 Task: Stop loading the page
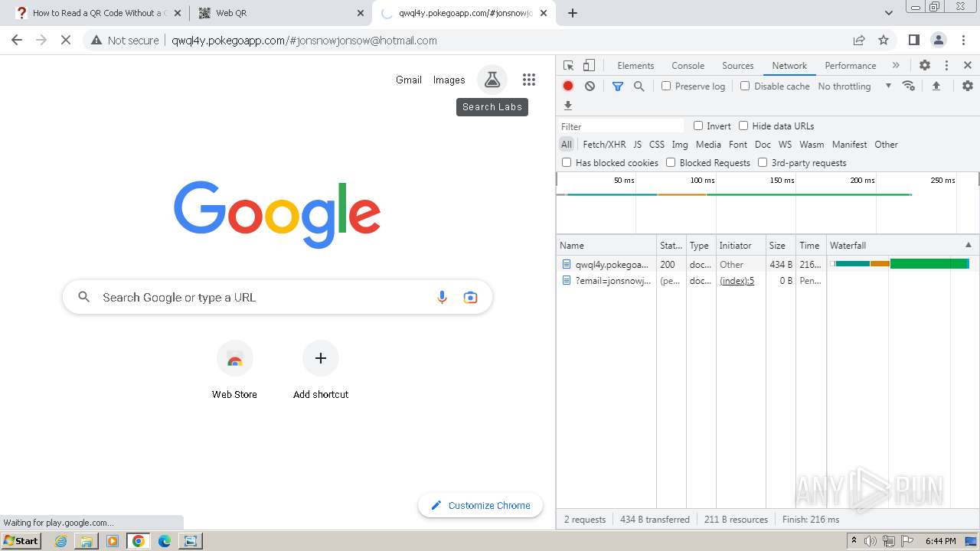tap(66, 40)
